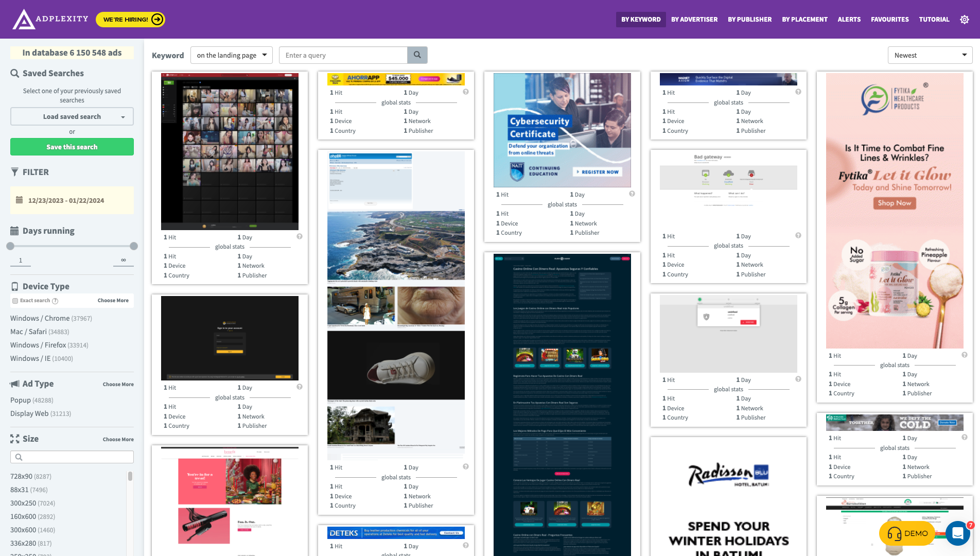Click the AdPlexity logo
The image size is (980, 556).
[50, 19]
